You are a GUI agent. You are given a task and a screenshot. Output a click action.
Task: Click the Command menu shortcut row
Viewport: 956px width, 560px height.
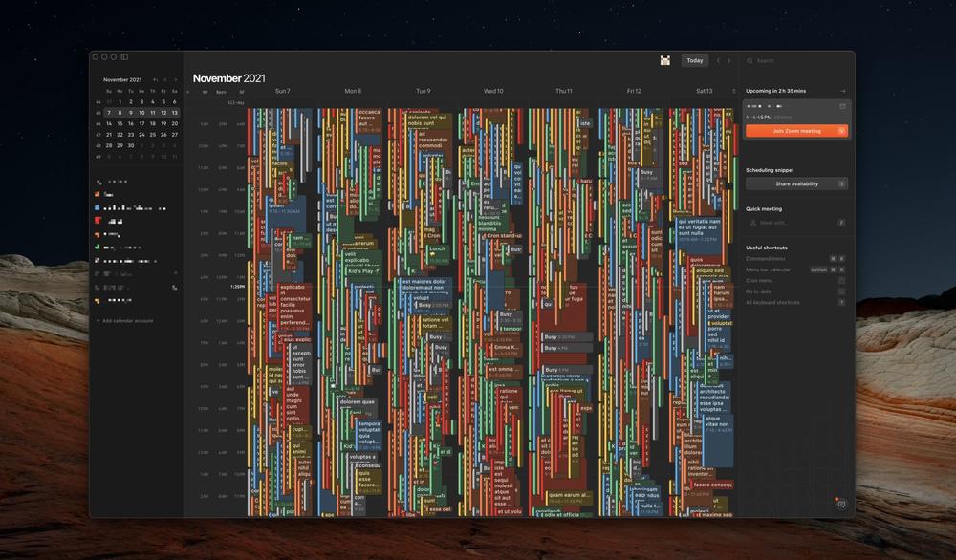(795, 259)
